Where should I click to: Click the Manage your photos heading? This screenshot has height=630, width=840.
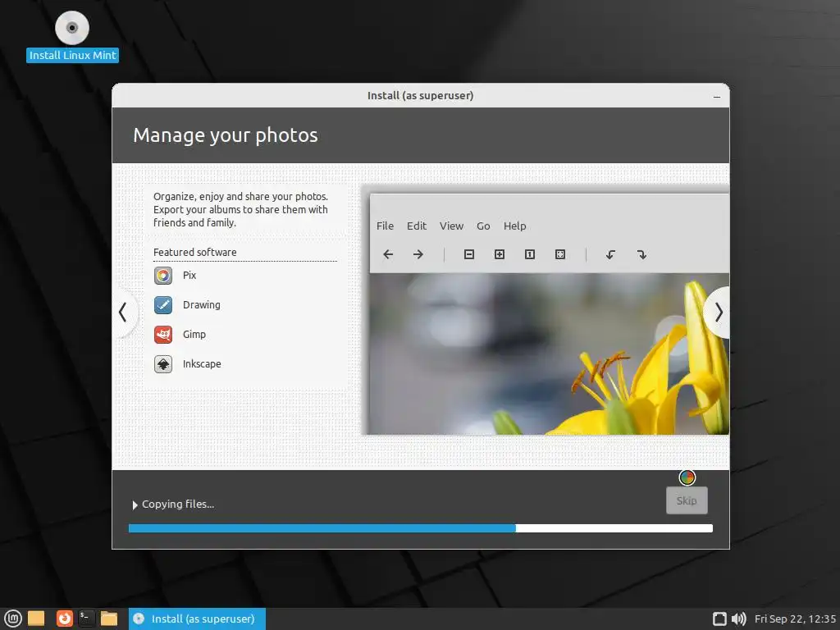[226, 135]
